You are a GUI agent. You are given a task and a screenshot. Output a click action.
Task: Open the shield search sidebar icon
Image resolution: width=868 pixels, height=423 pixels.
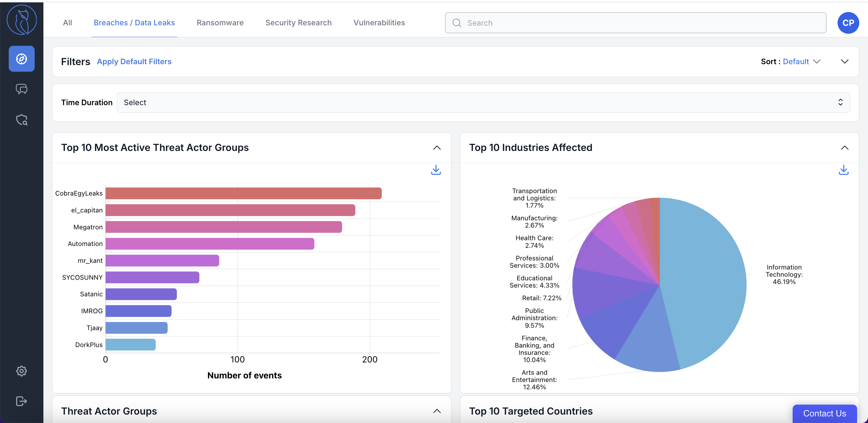22,120
